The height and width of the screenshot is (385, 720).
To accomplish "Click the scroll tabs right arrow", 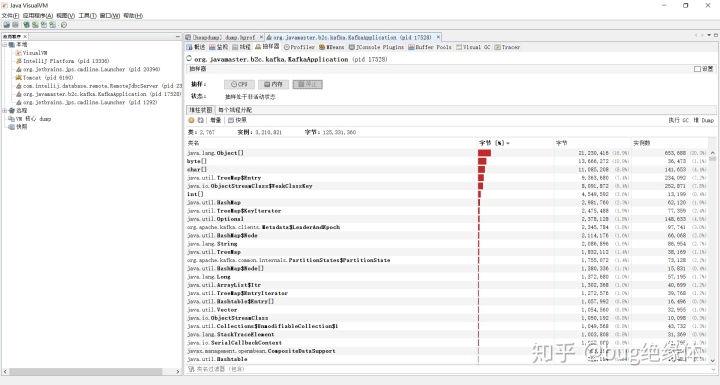I will (x=702, y=35).
